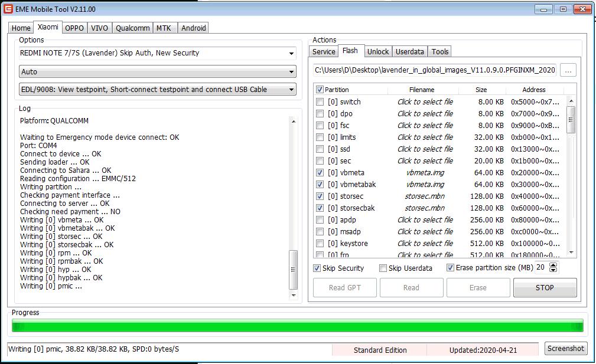Click the Read button
The width and height of the screenshot is (596, 364).
pyautogui.click(x=411, y=288)
